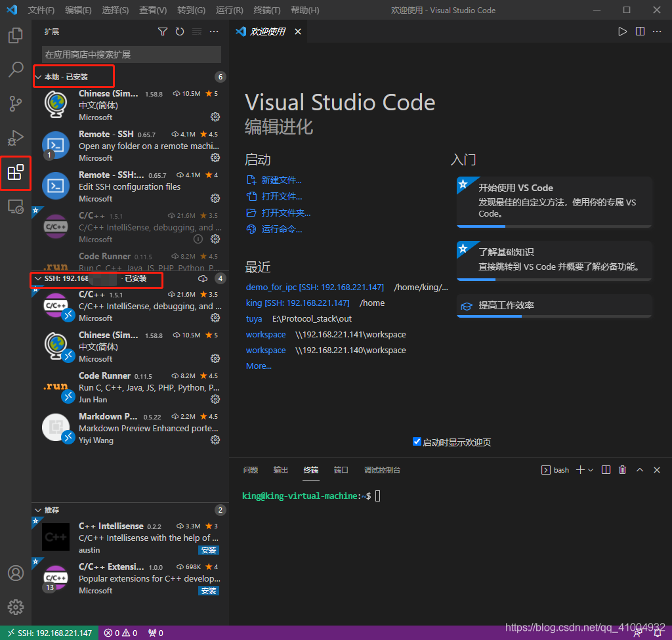The width and height of the screenshot is (672, 640).
Task: Click the filter extensions funnel icon
Action: pyautogui.click(x=163, y=31)
